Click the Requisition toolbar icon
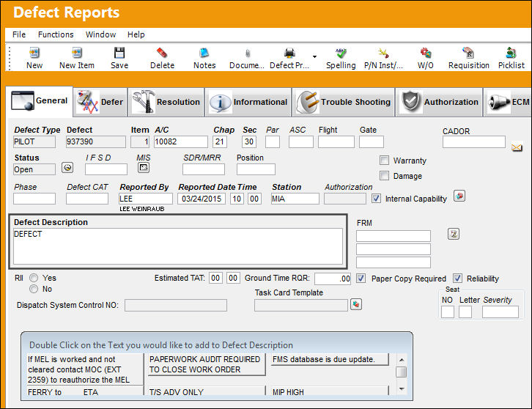Viewport: 532px width, 409px height. [468, 53]
